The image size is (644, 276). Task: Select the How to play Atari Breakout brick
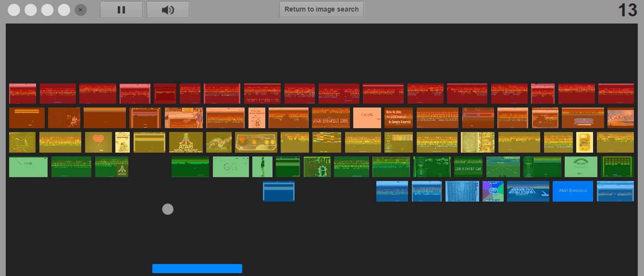pos(398,118)
